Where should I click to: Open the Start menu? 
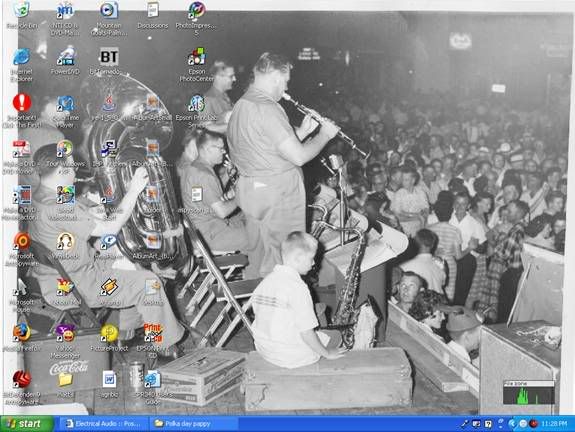(26, 424)
